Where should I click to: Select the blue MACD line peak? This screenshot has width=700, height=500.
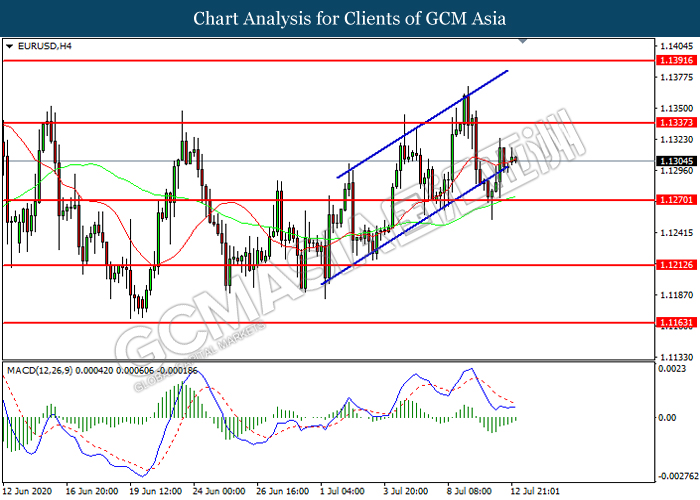click(x=467, y=371)
